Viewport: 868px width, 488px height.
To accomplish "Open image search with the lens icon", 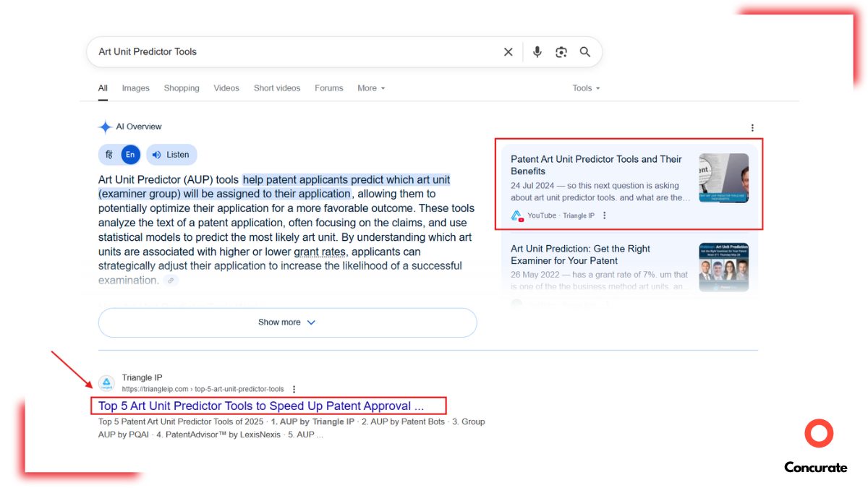I will 561,52.
